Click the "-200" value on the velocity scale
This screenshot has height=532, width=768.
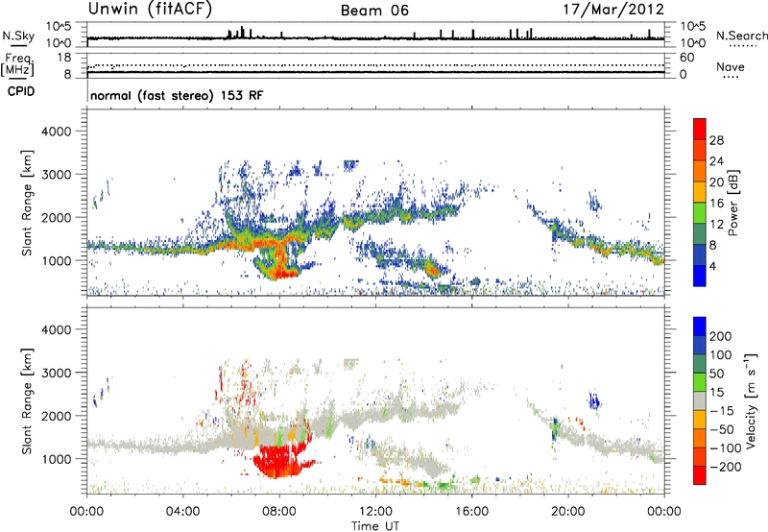tap(725, 467)
